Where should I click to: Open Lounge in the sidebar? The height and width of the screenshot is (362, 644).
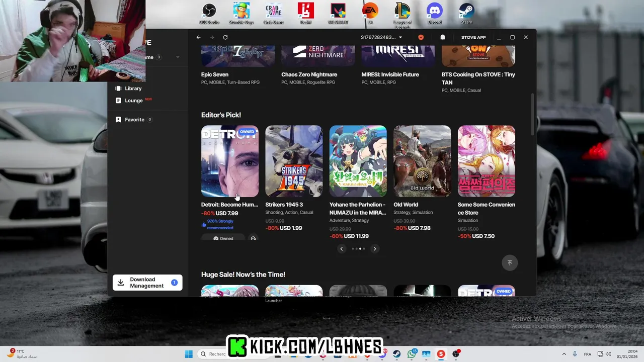(134, 101)
